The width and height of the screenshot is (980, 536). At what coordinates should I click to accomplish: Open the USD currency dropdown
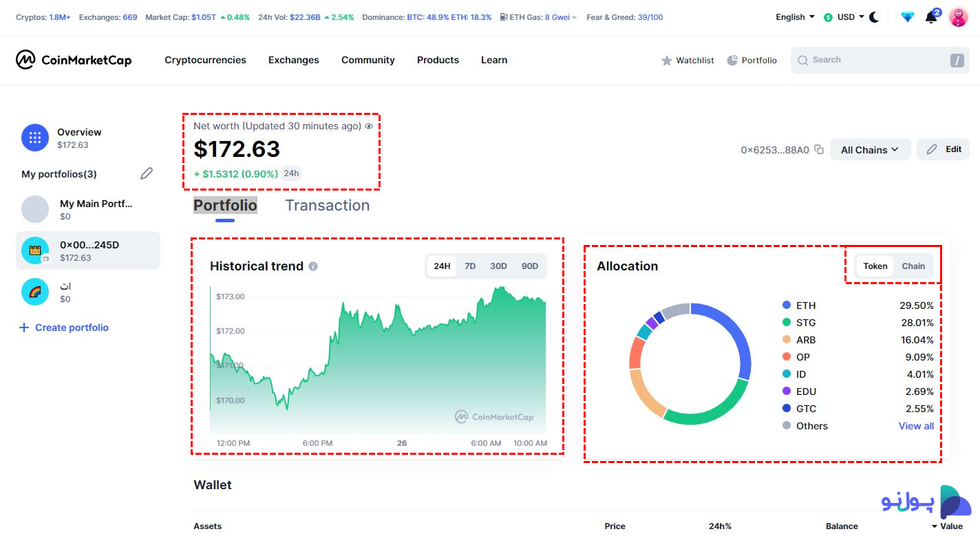843,17
